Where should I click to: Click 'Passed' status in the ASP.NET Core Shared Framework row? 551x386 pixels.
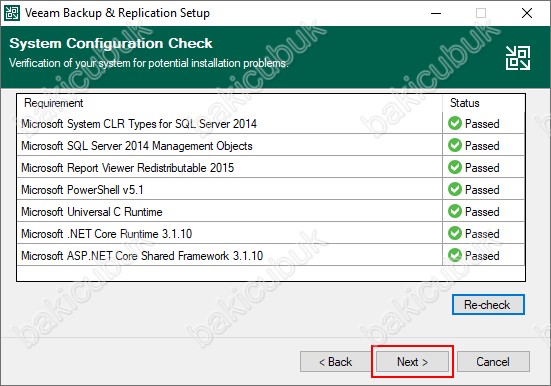pos(482,256)
